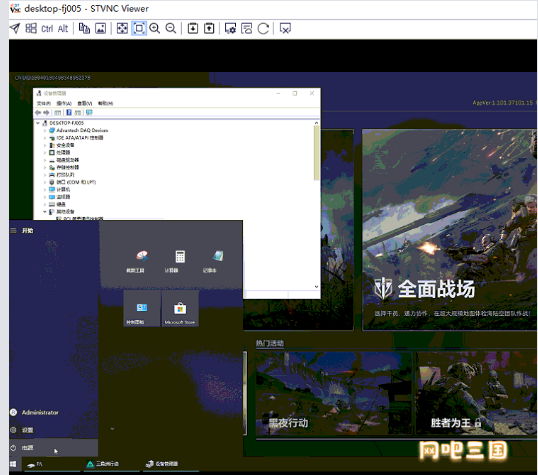The height and width of the screenshot is (475, 538).
Task: Open the connection settings monitor-gear icon
Action: click(x=230, y=28)
